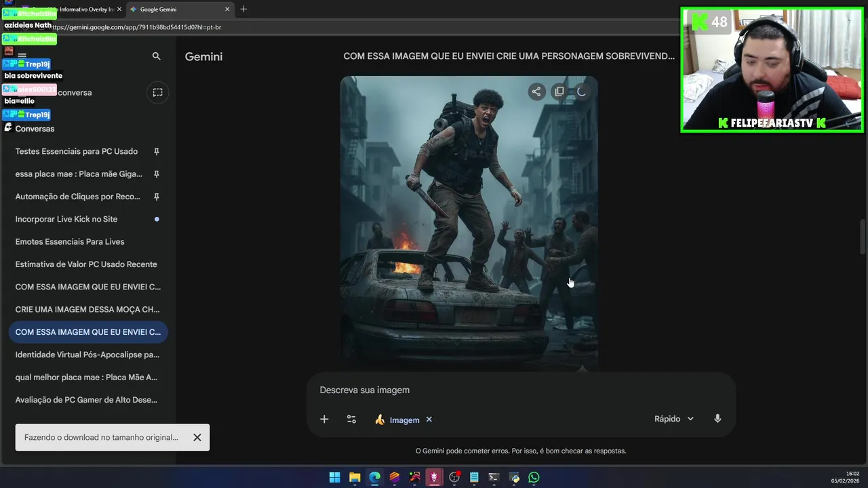Open File Explorer from taskbar
Screen dimensions: 868x488
(355, 477)
